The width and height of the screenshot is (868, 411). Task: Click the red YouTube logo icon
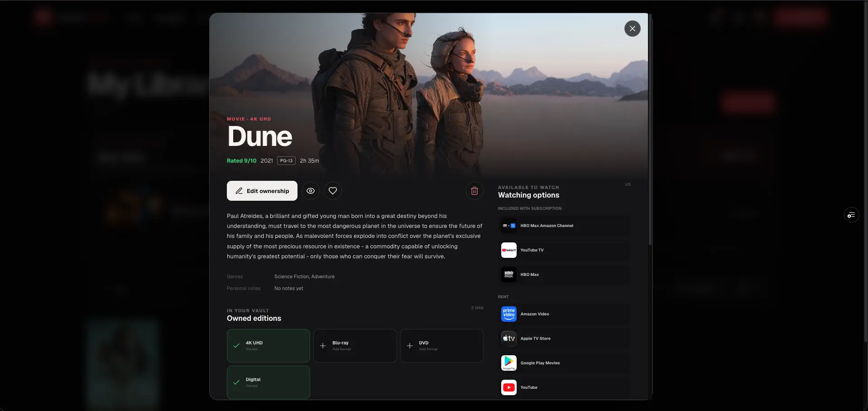click(x=509, y=387)
